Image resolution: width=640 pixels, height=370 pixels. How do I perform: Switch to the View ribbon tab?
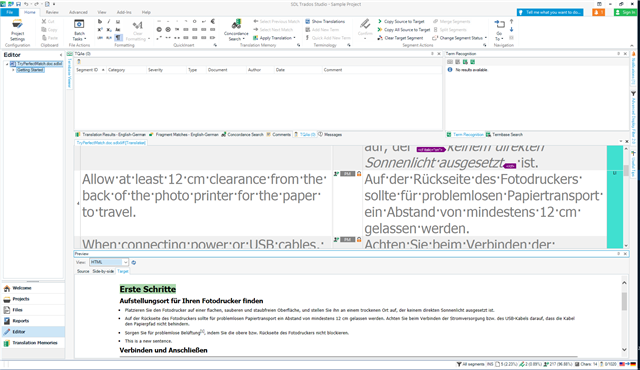pos(102,12)
